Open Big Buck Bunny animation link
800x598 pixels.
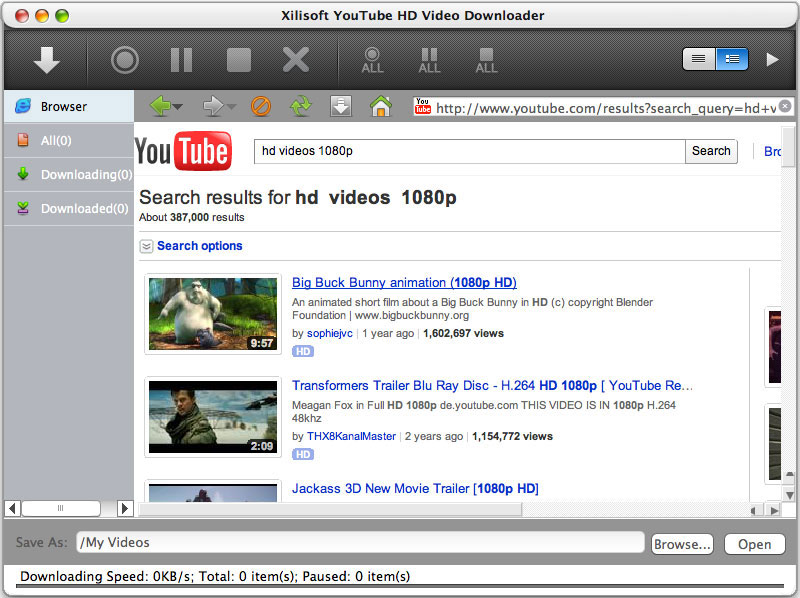tap(404, 283)
